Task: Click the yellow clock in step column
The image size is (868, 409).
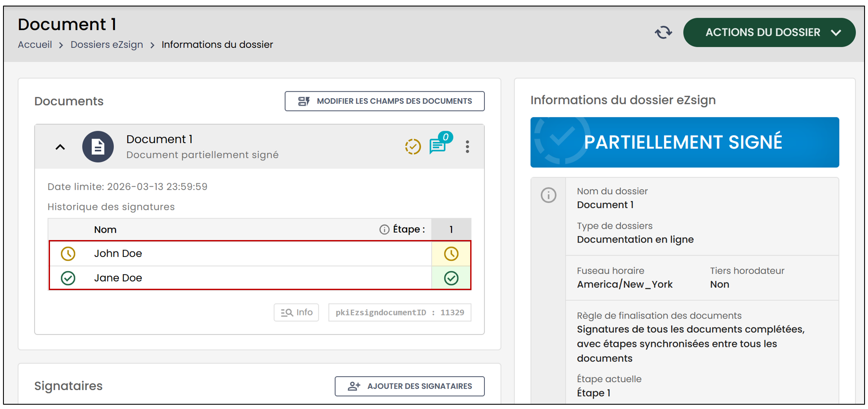Action: (x=451, y=253)
